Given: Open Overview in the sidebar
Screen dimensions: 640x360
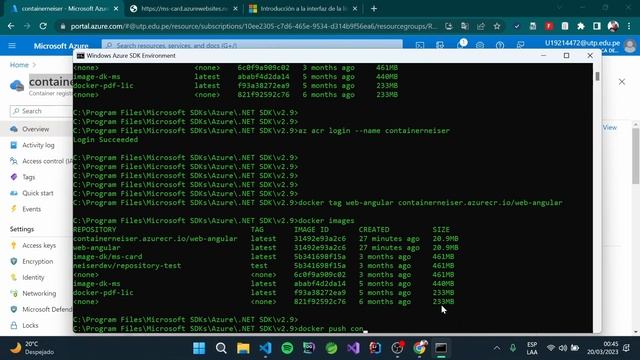Looking at the screenshot, I should pyautogui.click(x=36, y=129).
